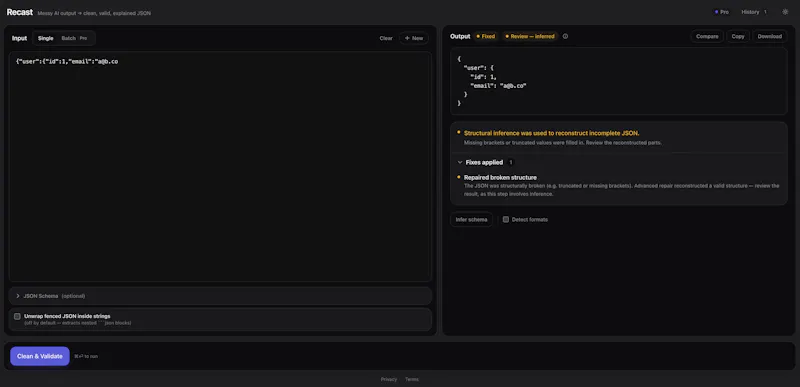The height and width of the screenshot is (387, 800).
Task: Click the Input panel heading
Action: [x=19, y=38]
